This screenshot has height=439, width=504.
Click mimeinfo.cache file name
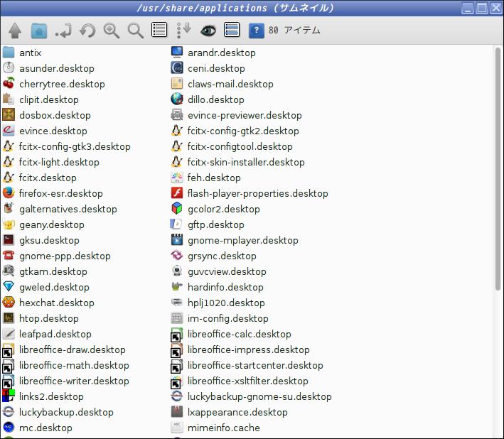(224, 428)
